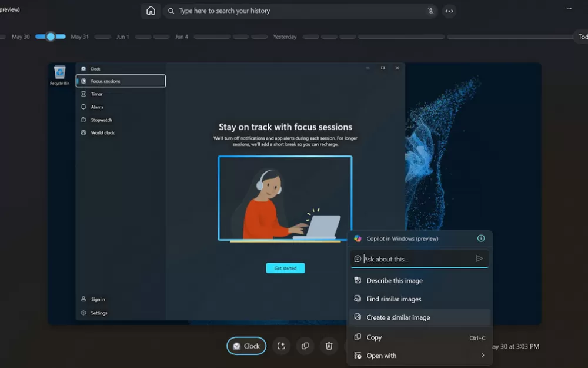Toggle the microphone icon in search bar
This screenshot has height=368, width=588.
click(431, 11)
